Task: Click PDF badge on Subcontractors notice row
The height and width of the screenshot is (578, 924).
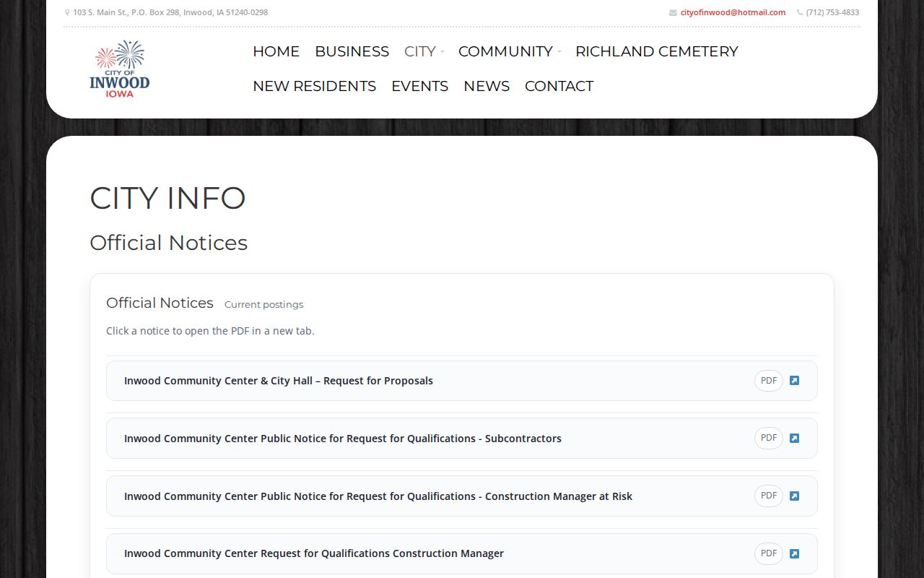Action: (x=769, y=438)
